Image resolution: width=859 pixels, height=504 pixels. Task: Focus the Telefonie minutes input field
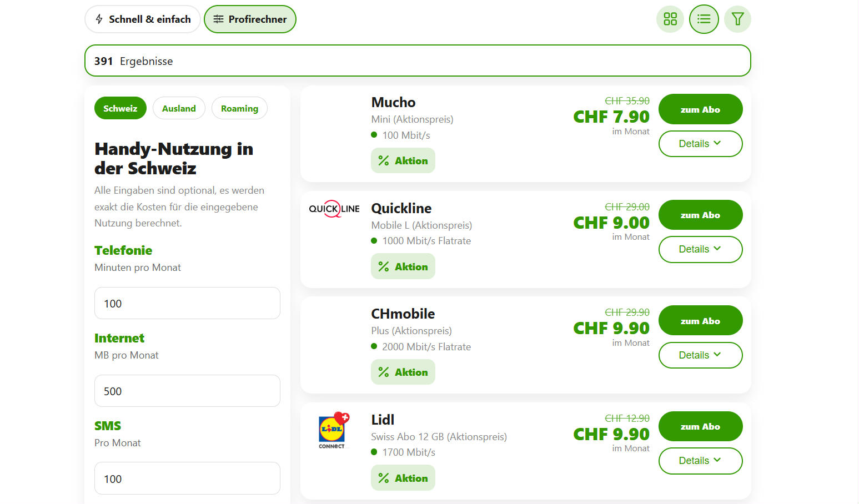click(187, 303)
